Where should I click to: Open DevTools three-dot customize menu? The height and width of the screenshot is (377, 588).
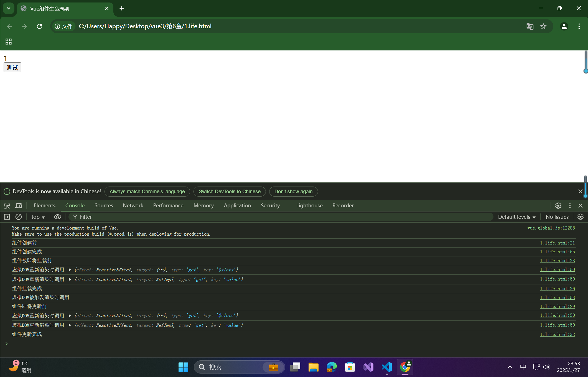[x=570, y=206]
